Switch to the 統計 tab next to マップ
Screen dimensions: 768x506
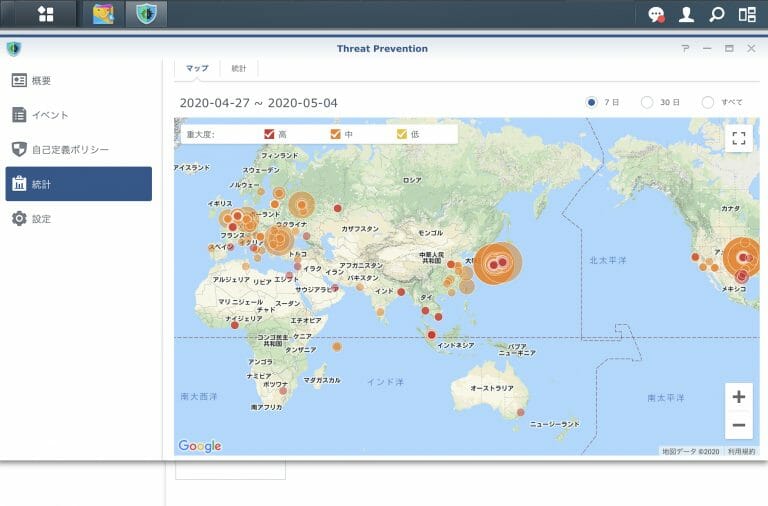239,68
